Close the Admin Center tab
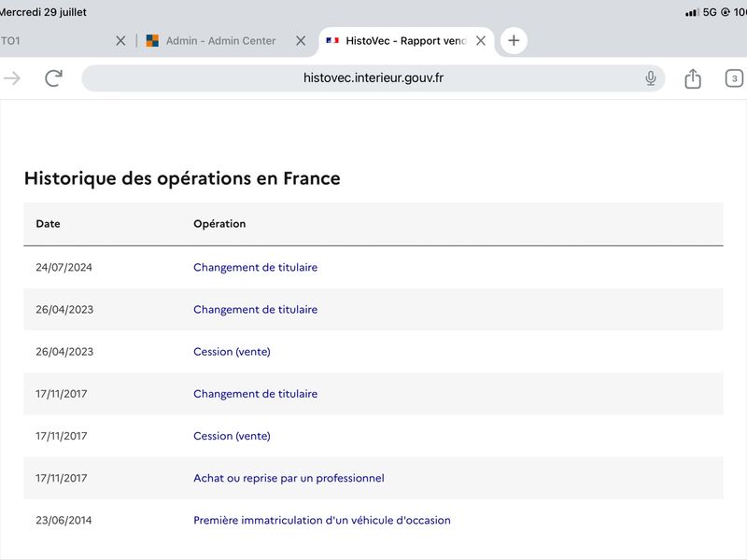Screen dimensions: 747x560 coord(301,41)
